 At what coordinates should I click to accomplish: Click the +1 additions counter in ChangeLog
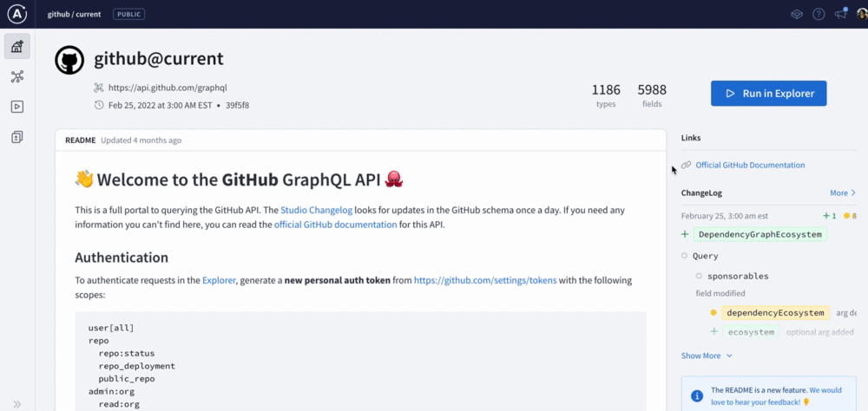pyautogui.click(x=829, y=216)
